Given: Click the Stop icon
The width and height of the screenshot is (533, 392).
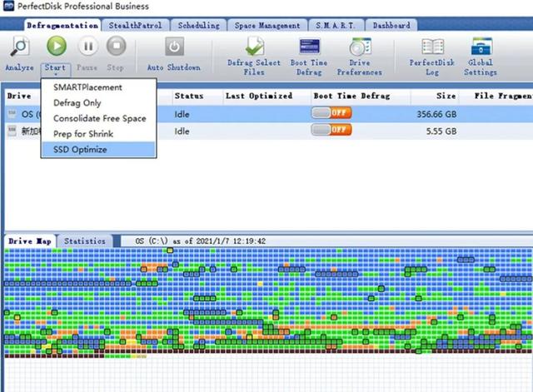Looking at the screenshot, I should point(117,46).
